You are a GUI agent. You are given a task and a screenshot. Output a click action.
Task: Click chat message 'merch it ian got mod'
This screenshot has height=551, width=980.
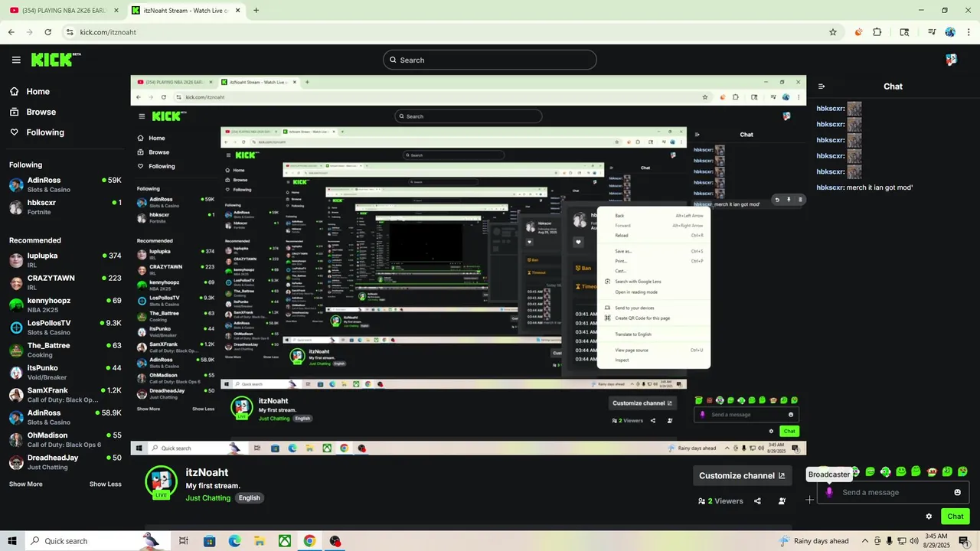(880, 187)
